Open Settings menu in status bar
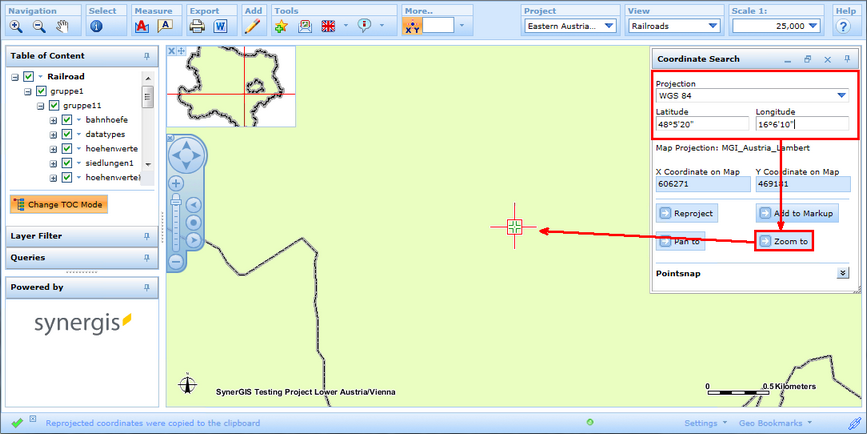The image size is (867, 434). point(706,423)
